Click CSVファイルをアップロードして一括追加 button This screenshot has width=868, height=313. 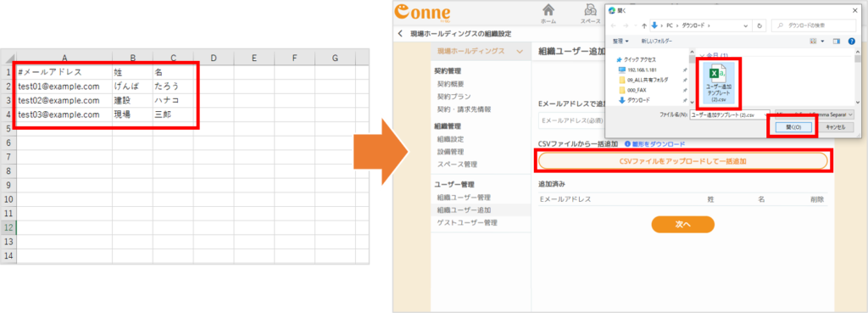(x=682, y=161)
